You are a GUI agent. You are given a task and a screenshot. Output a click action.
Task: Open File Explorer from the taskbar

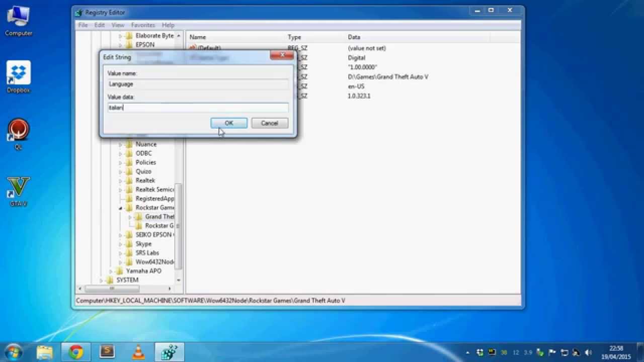45,352
